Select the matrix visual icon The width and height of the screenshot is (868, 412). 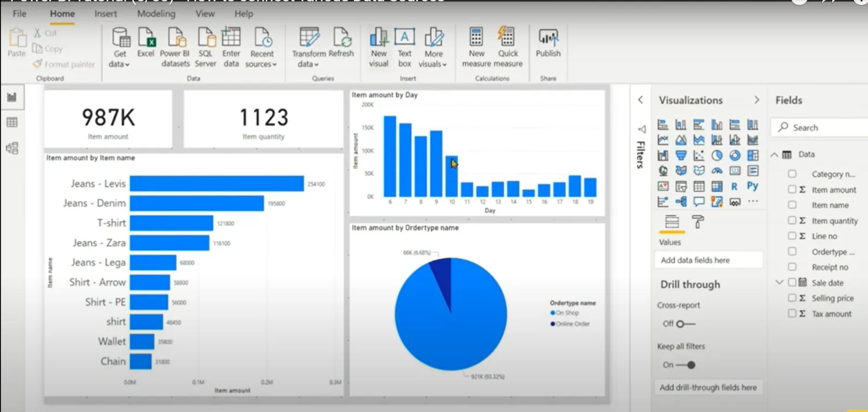pos(717,186)
